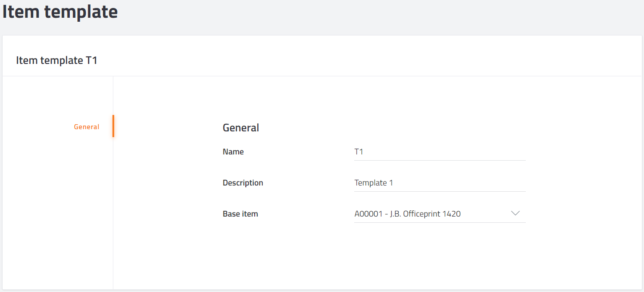
Task: Click the underline beneath the Name field
Action: pyautogui.click(x=440, y=160)
